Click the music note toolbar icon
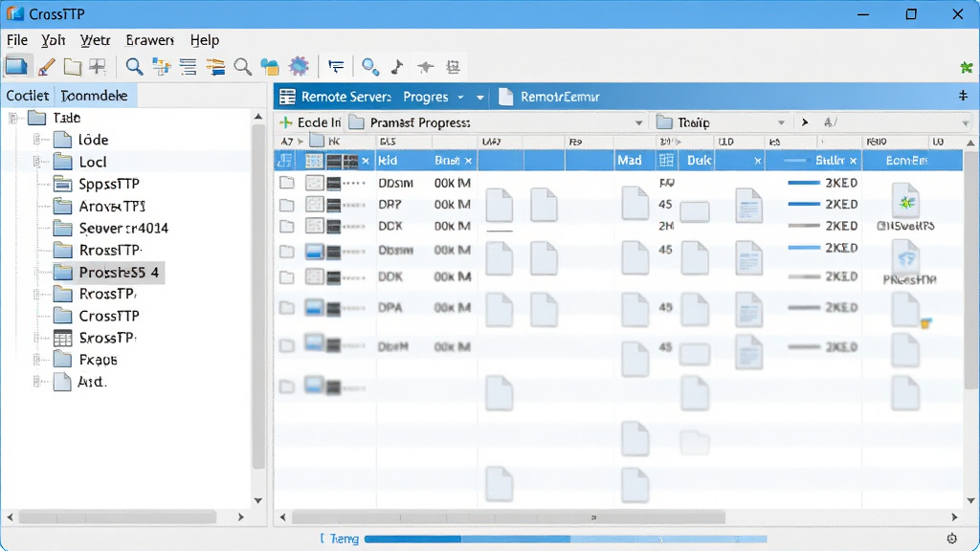The height and width of the screenshot is (551, 980). 397,66
